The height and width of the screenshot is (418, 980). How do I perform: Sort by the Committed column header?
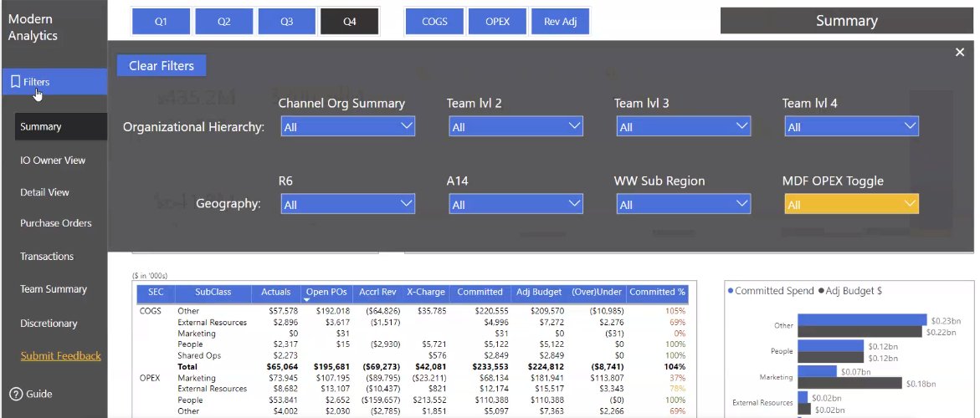(480, 292)
